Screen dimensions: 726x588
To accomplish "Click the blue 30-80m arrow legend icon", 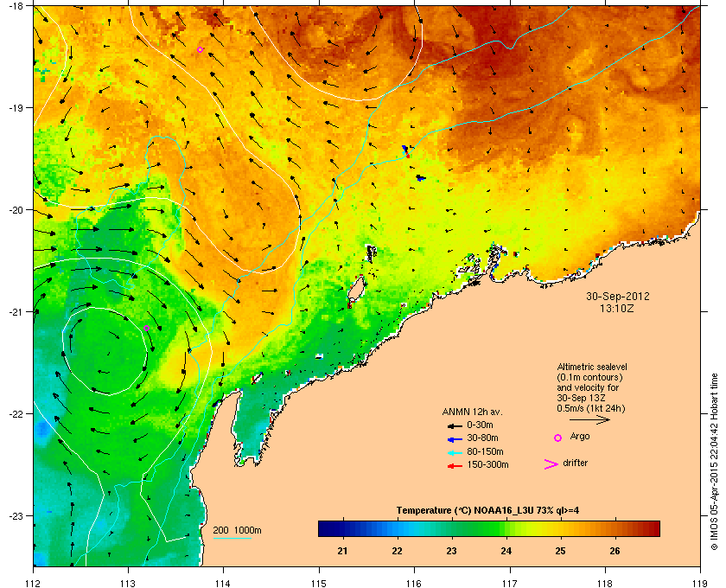I will (x=455, y=438).
